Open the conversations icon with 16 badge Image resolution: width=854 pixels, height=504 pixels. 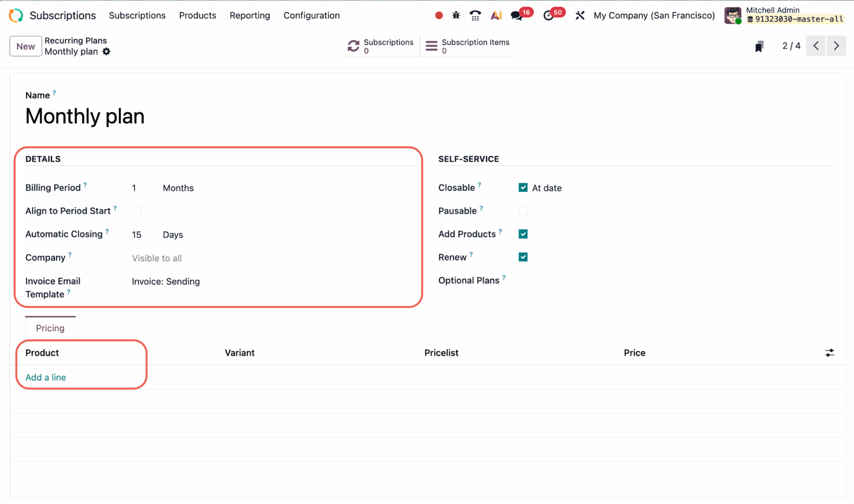[x=516, y=16]
